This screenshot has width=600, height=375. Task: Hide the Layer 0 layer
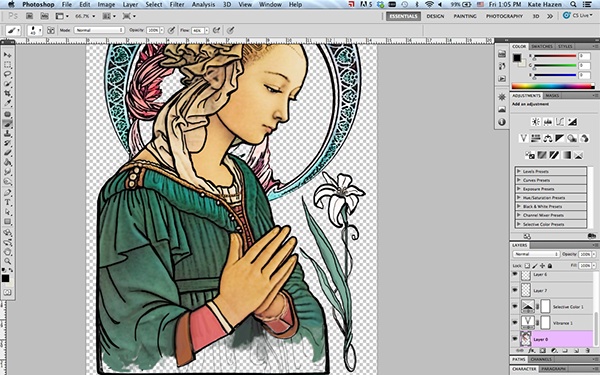click(515, 339)
